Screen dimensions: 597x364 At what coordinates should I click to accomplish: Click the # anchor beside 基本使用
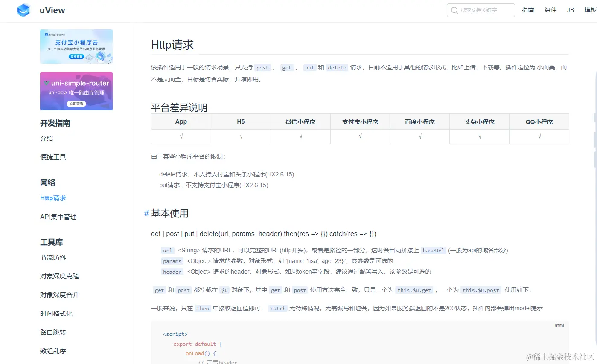click(x=146, y=214)
